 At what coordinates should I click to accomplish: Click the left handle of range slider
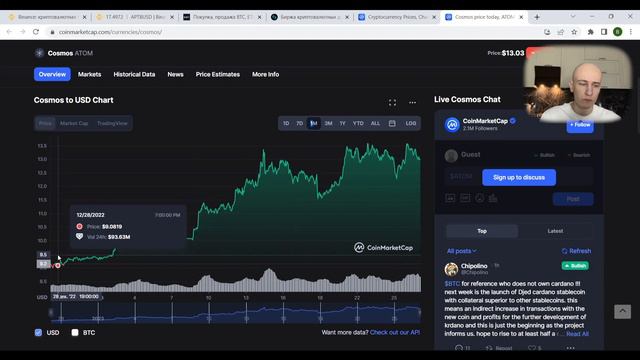51,313
